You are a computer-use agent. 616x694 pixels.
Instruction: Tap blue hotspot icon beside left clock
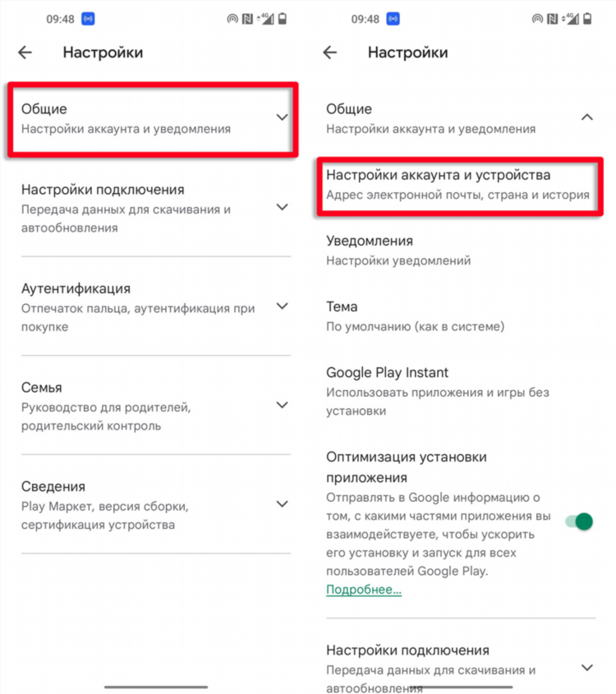point(88,19)
